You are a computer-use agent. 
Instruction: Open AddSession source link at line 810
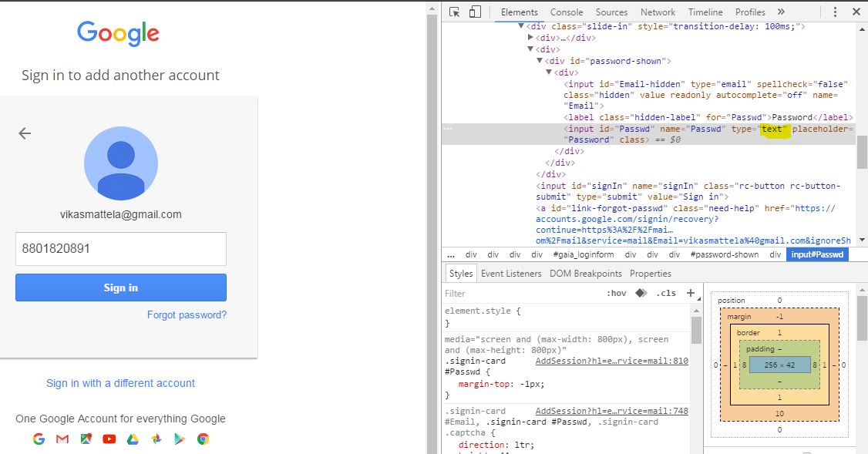pos(612,361)
